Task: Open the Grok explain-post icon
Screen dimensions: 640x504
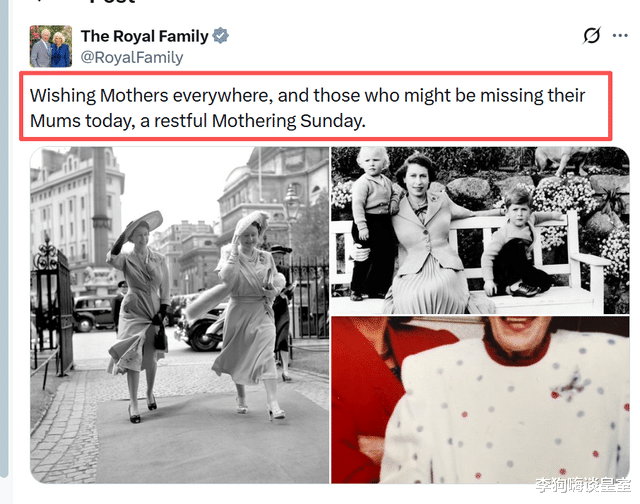Action: tap(591, 36)
